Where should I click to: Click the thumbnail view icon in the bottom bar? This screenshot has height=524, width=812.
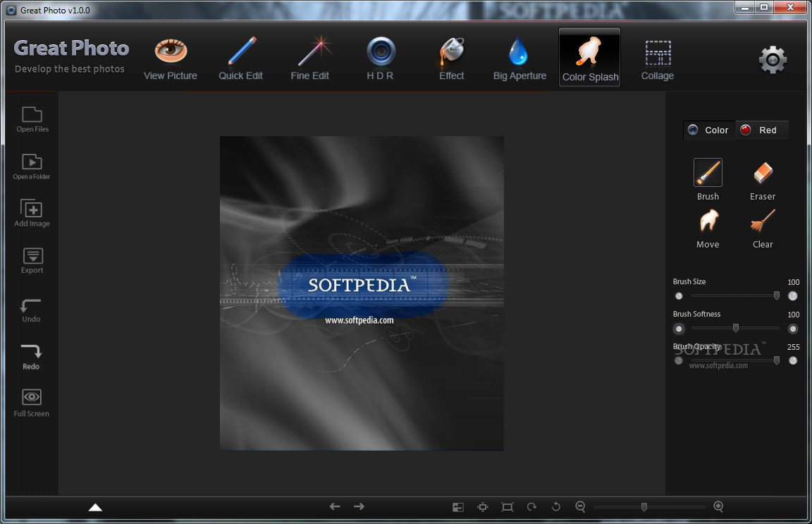point(457,507)
